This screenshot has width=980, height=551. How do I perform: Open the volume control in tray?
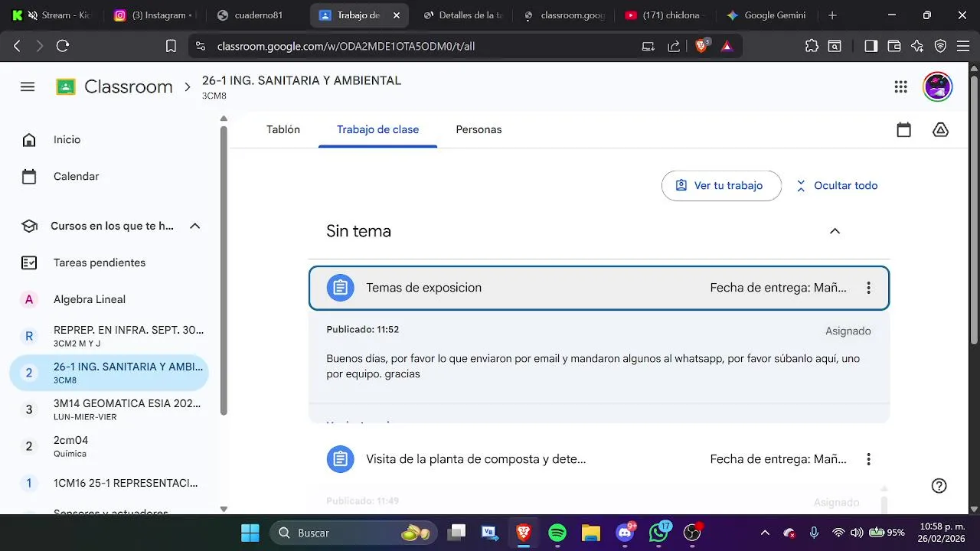pyautogui.click(x=857, y=533)
